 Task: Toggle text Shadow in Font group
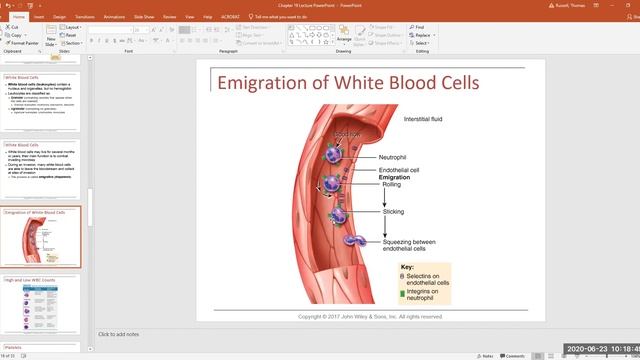click(x=115, y=40)
